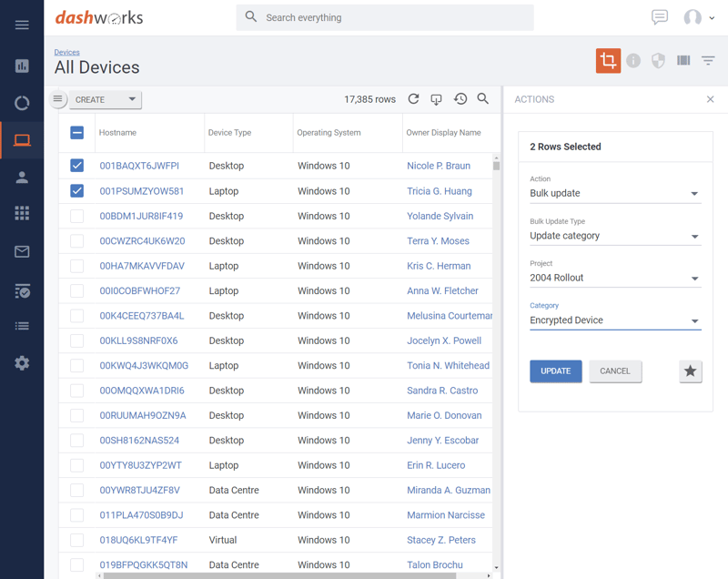Viewport: 728px width, 579px height.
Task: Click the vertical scrollbar thumb of the table
Action: click(x=496, y=166)
